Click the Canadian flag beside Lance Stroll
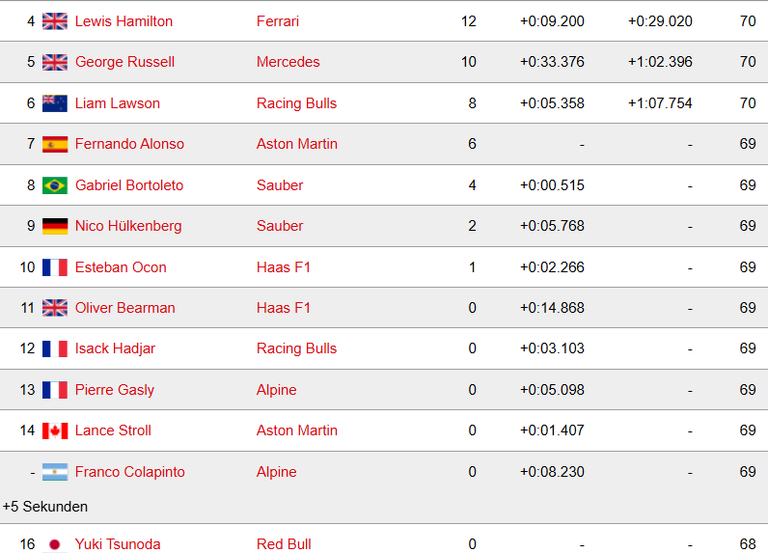The image size is (768, 558). click(x=55, y=431)
